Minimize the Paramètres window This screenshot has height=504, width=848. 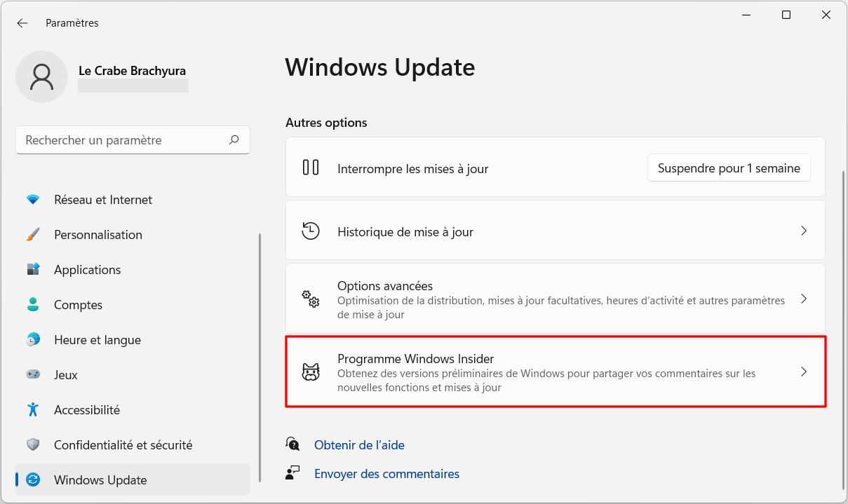click(x=746, y=15)
